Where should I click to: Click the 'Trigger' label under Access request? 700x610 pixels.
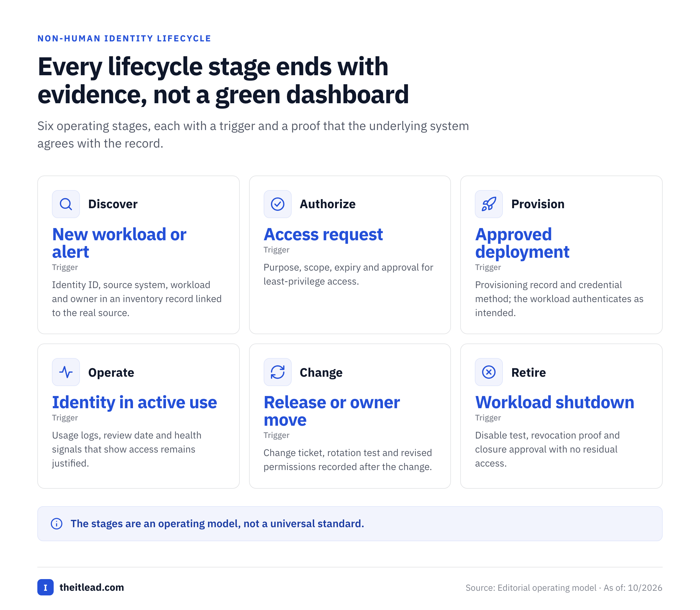pos(276,250)
